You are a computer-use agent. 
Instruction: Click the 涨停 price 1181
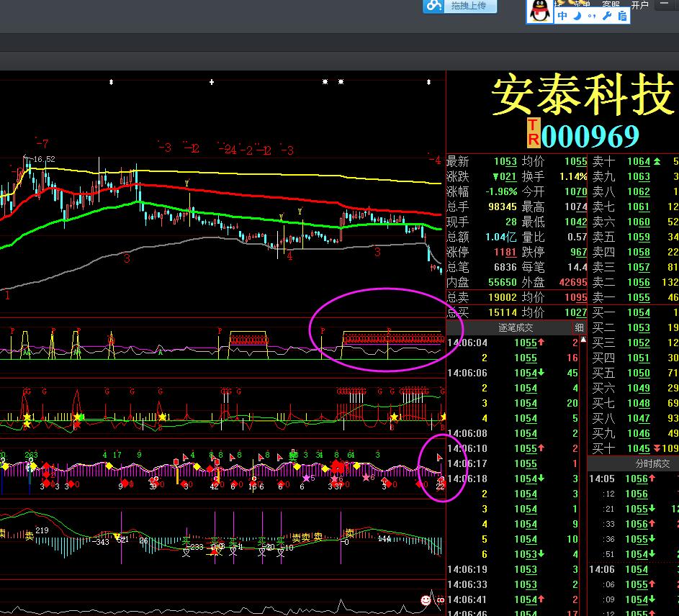click(505, 252)
